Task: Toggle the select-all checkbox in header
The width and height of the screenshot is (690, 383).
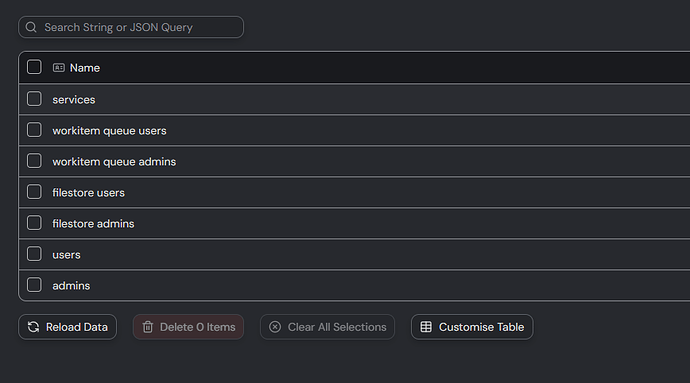Action: 34,67
